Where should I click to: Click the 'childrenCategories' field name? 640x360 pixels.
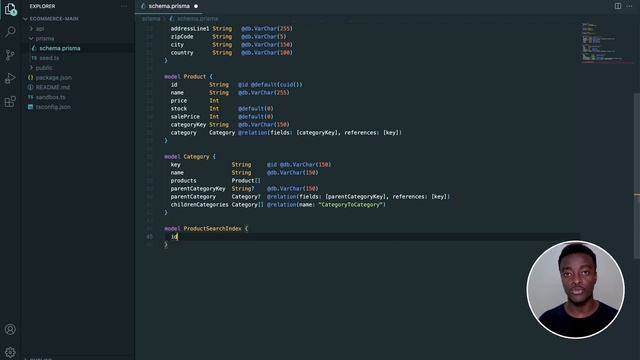[x=200, y=204]
